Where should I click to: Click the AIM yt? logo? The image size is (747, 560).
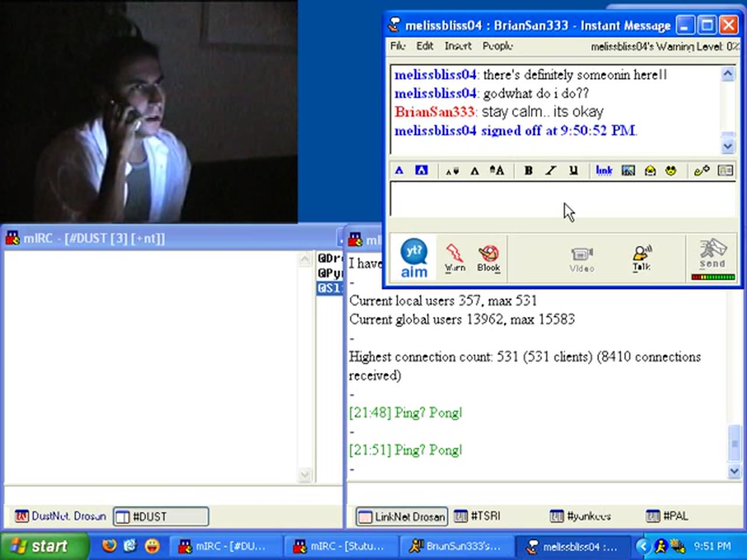414,258
